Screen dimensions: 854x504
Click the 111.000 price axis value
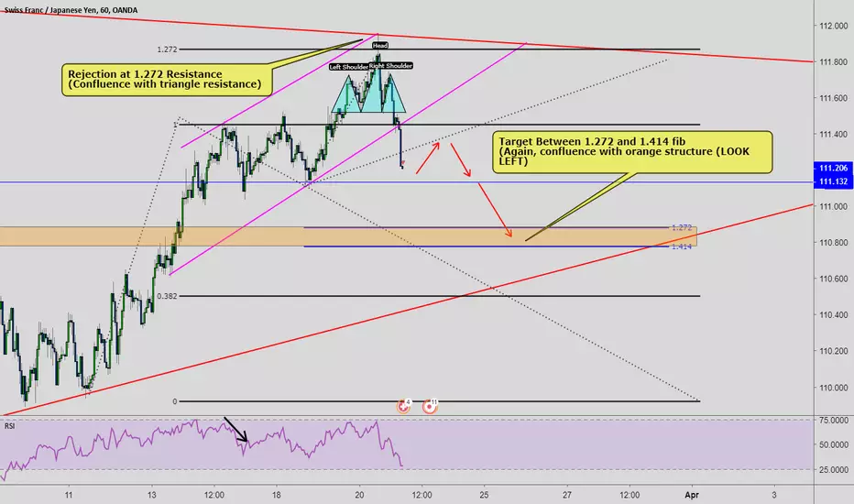click(833, 206)
